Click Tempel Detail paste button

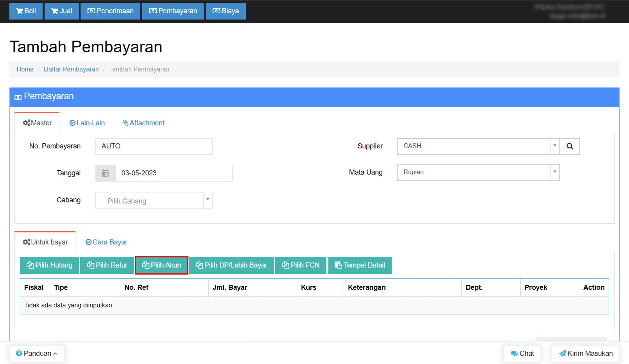(360, 265)
